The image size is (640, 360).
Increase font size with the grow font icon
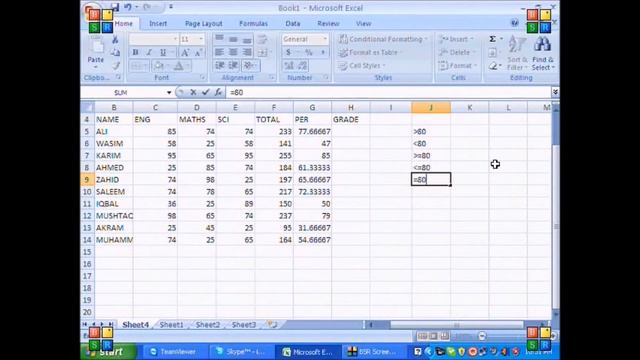tap(185, 52)
